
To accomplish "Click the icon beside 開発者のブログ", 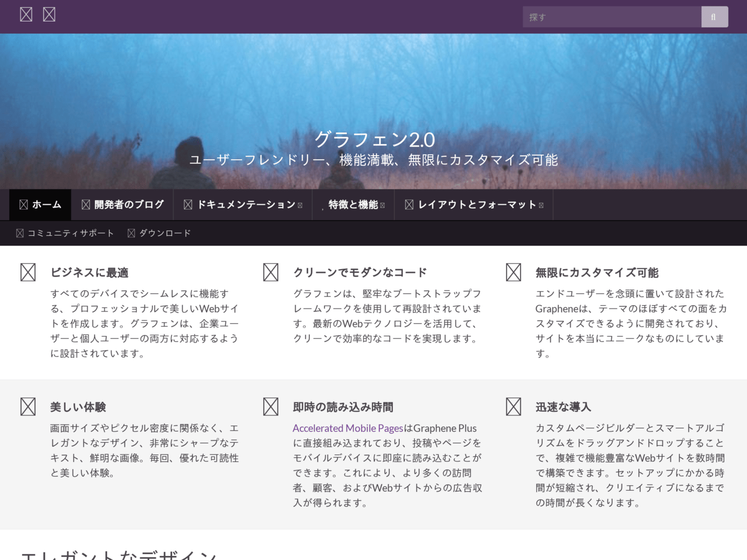I will pyautogui.click(x=86, y=205).
